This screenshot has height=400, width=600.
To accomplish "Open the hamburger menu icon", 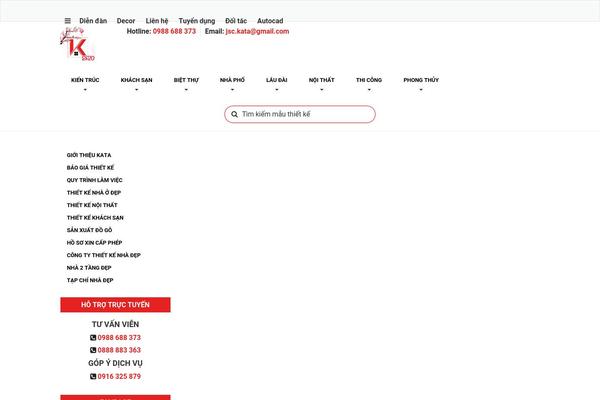I will point(68,21).
